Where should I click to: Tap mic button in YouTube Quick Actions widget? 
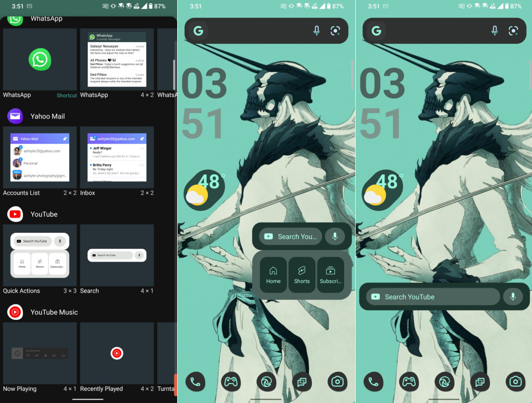(x=335, y=236)
